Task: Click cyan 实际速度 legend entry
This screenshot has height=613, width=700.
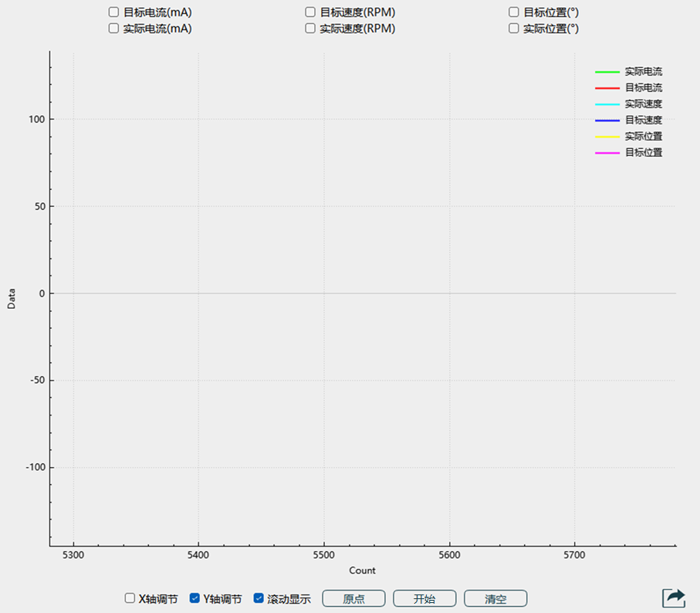Action: click(x=628, y=104)
